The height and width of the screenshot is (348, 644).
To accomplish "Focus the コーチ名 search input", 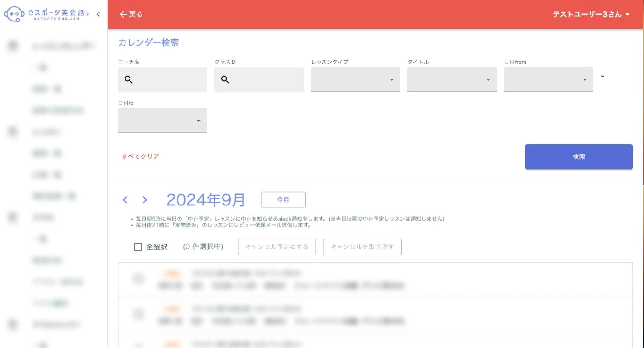I will click(163, 79).
